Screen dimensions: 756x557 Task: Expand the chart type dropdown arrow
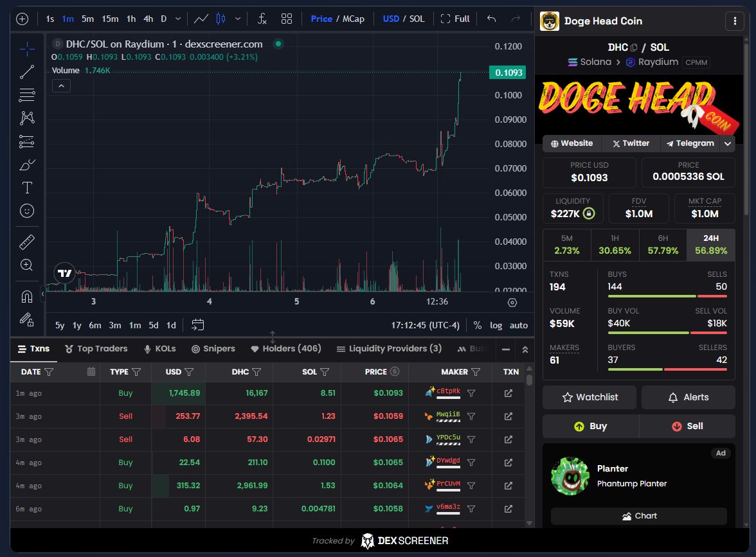point(238,19)
